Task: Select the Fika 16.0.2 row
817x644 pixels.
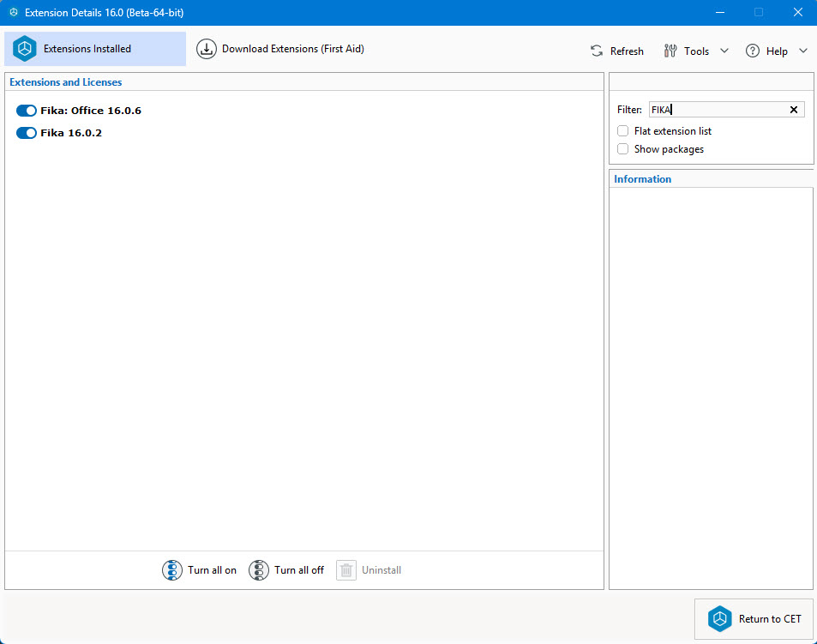Action: (71, 133)
